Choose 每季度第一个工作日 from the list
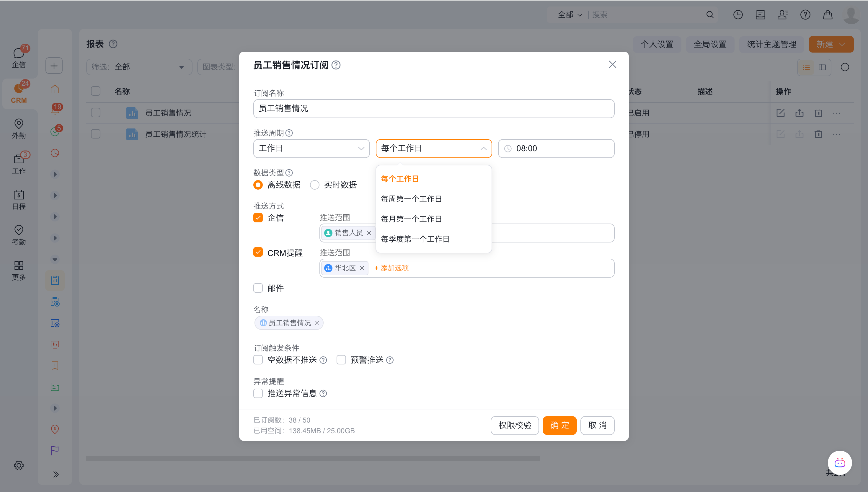 tap(415, 239)
